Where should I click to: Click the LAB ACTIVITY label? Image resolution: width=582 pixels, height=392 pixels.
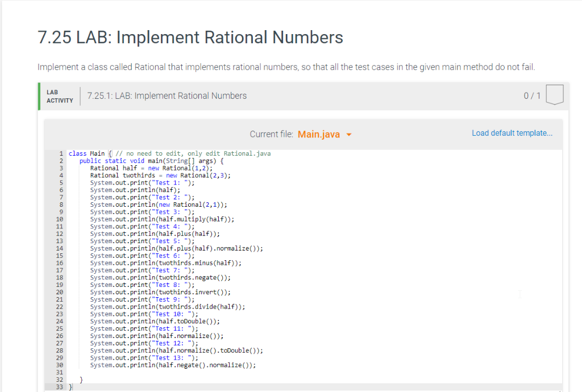point(60,97)
